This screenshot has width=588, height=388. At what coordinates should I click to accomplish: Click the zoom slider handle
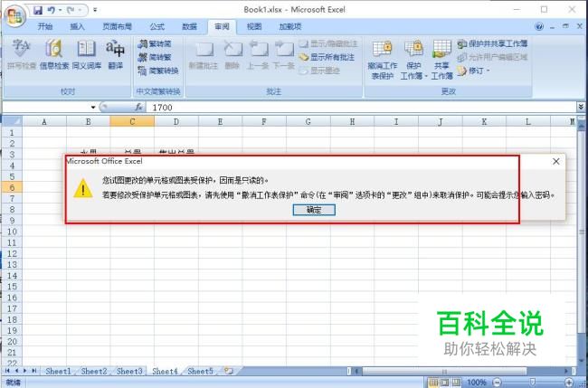533,383
